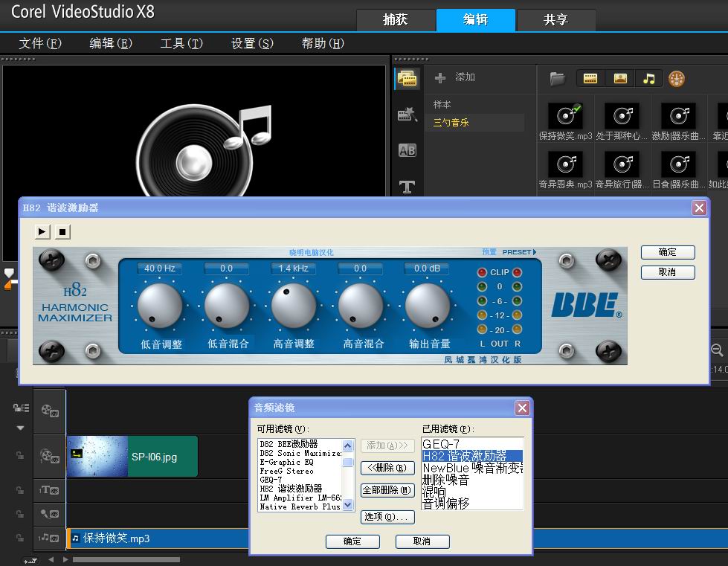Close the H82 谐波激励器 dialog

[x=699, y=208]
